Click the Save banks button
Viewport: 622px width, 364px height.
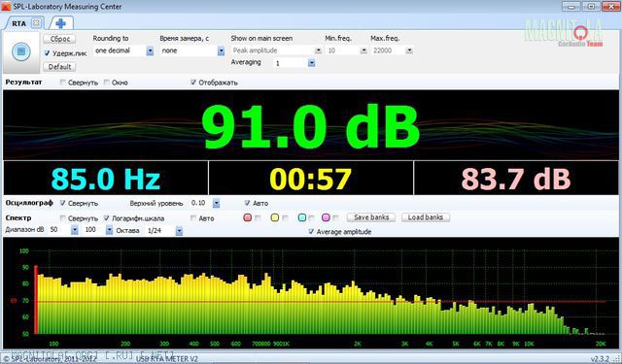click(x=371, y=217)
